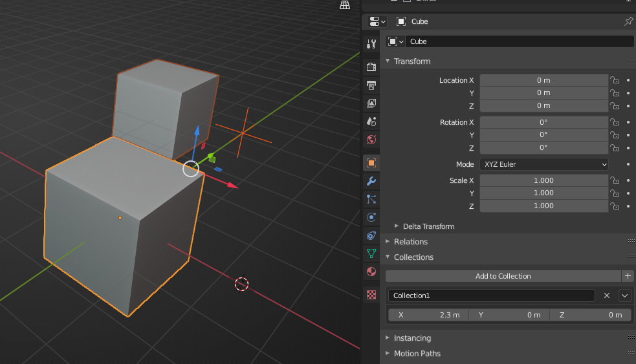Viewport: 636px width, 364px height.
Task: Click the Cube object name field
Action: coord(519,41)
